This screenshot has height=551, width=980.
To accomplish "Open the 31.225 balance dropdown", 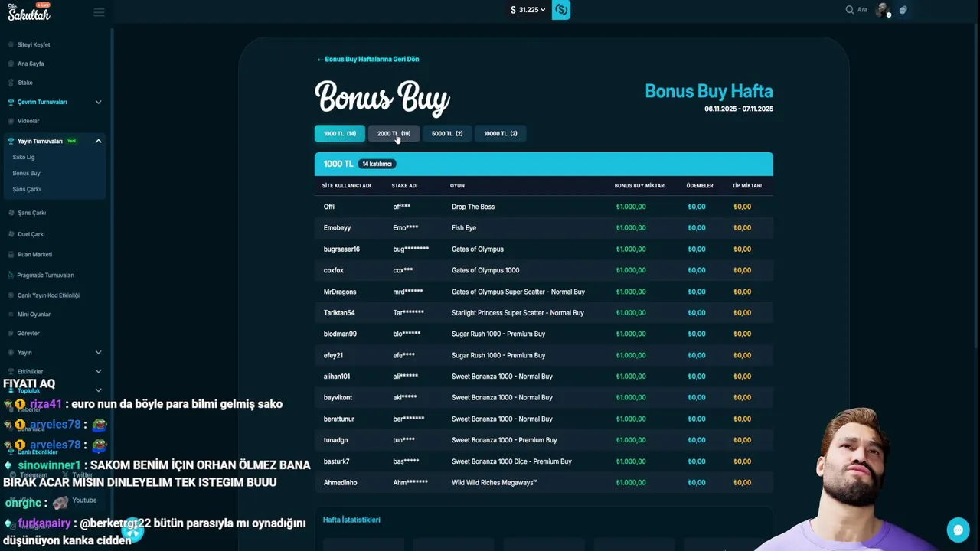I will [528, 10].
